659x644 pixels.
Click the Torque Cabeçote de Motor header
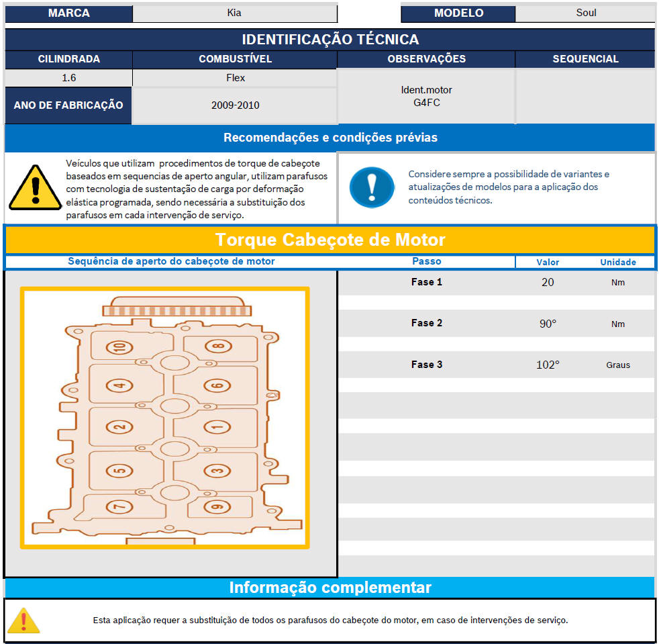pyautogui.click(x=329, y=240)
